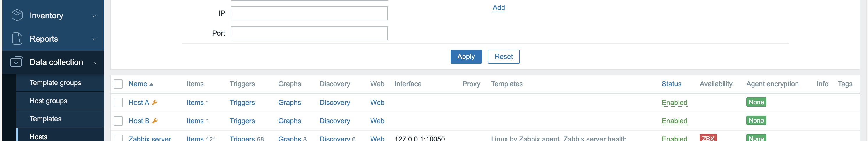The height and width of the screenshot is (141, 868).
Task: Click the Reports chart icon
Action: pyautogui.click(x=17, y=38)
